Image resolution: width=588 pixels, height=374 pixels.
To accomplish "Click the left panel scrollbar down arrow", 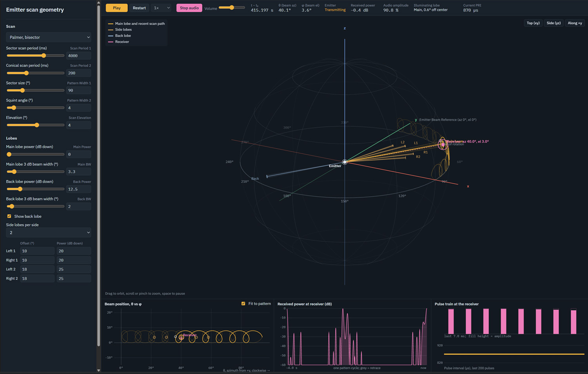I will click(98, 370).
